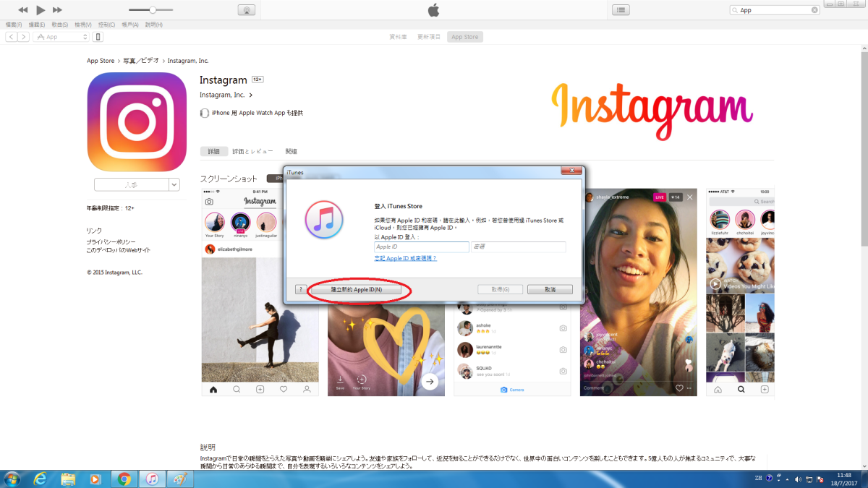Select the 評価とレビュー tab
This screenshot has width=868, height=488.
click(252, 152)
